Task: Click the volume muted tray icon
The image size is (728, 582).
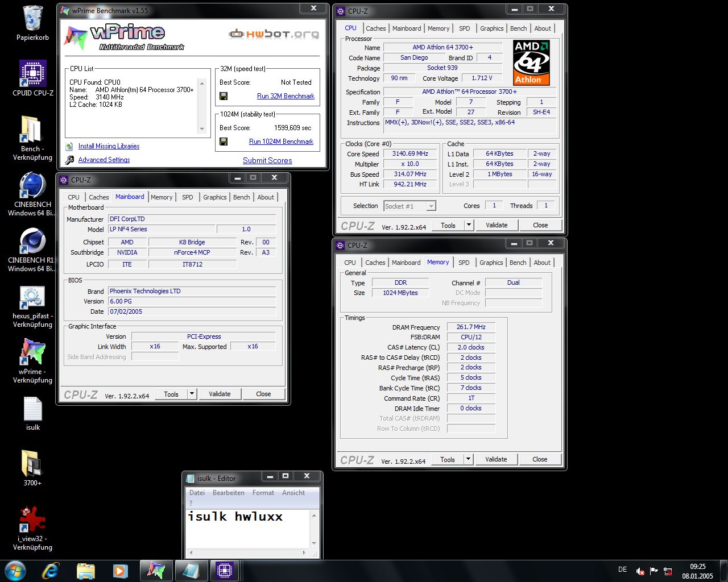Action: click(x=640, y=571)
